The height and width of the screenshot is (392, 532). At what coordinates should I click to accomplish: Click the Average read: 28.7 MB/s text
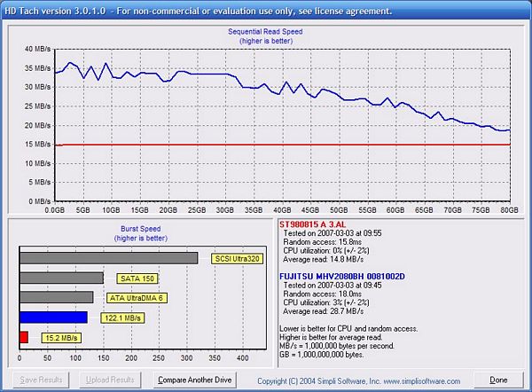click(324, 311)
